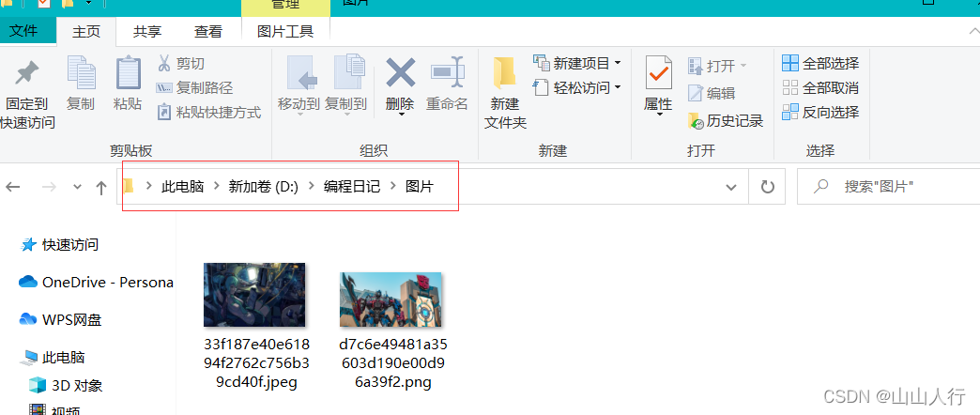Click the Edit (编辑) command

[712, 93]
